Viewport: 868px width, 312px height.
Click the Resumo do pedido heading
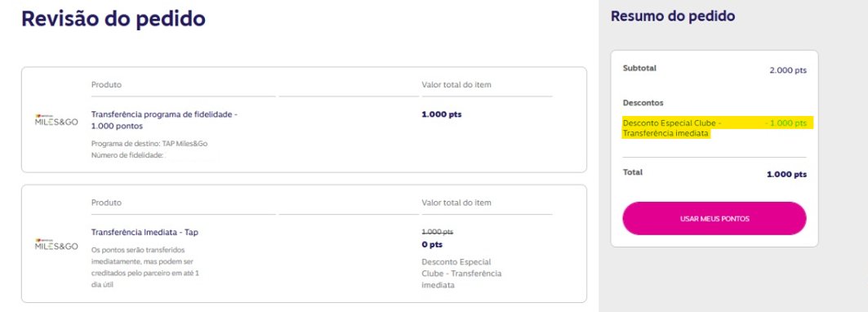pyautogui.click(x=673, y=16)
